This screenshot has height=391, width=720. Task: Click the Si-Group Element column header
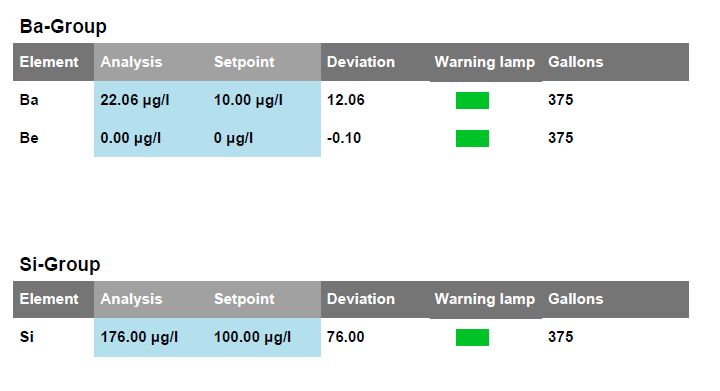click(x=49, y=299)
